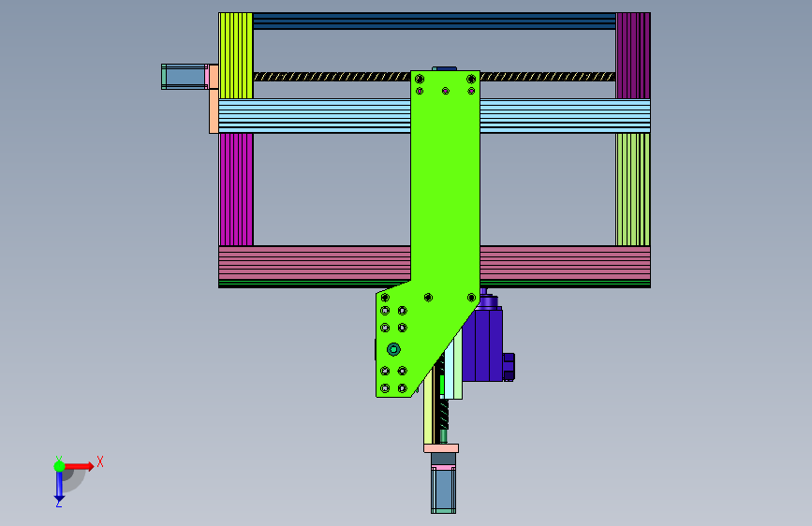Select the purple spindle motor body

coord(482,344)
